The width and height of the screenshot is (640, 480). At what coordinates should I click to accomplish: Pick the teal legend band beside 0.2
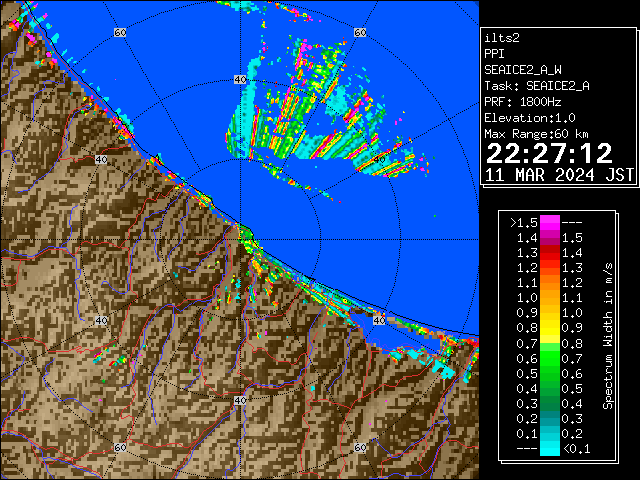pyautogui.click(x=550, y=418)
